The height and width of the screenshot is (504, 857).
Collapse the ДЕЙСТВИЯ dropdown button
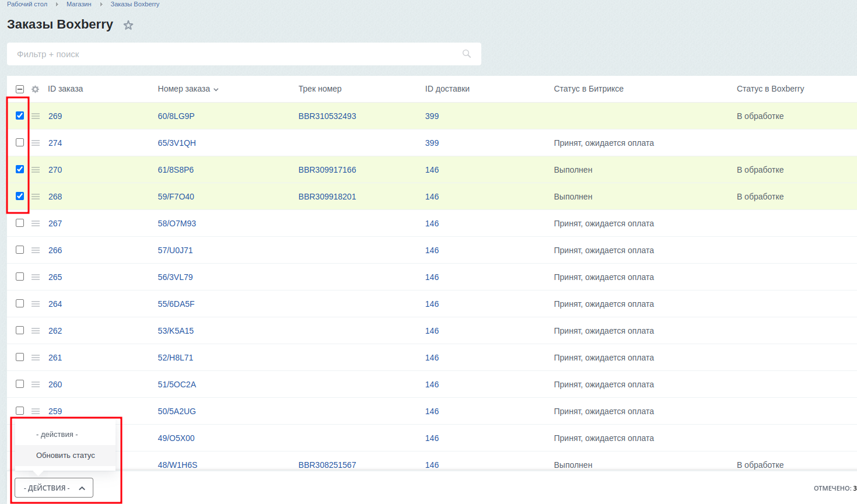click(x=54, y=488)
